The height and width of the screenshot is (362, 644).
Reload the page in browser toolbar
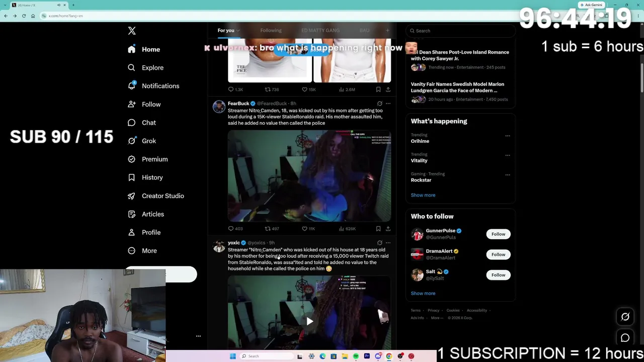pyautogui.click(x=24, y=16)
